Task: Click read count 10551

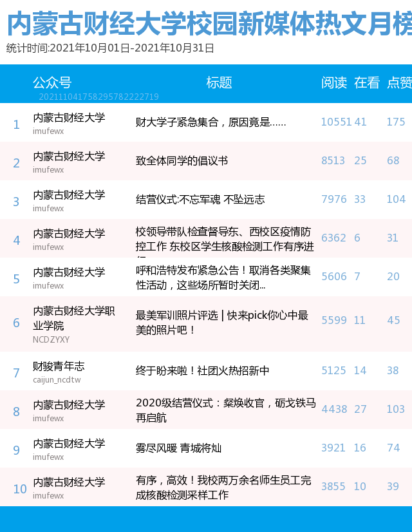Action: (336, 122)
